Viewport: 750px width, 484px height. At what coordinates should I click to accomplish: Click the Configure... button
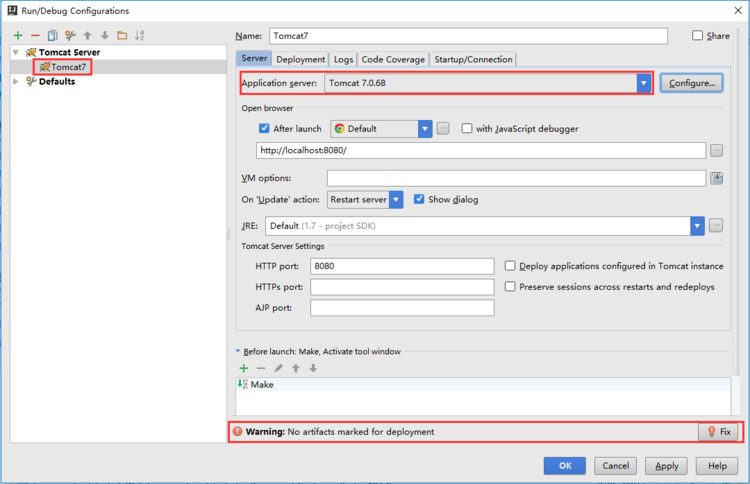[x=692, y=83]
